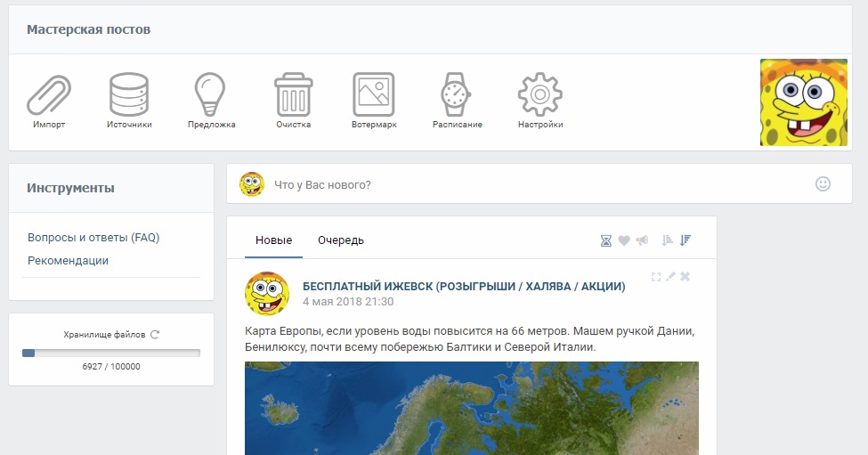Filter posts by the hourglass icon

pos(606,240)
